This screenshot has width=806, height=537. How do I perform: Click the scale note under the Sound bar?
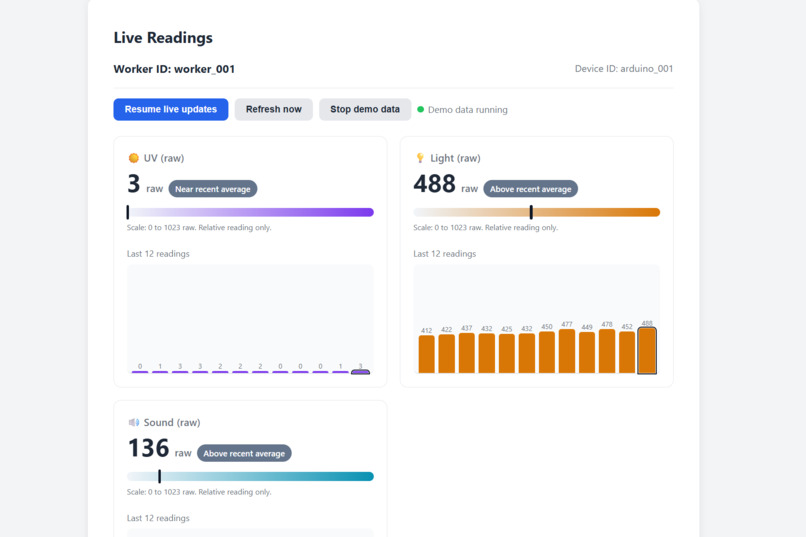(x=199, y=492)
